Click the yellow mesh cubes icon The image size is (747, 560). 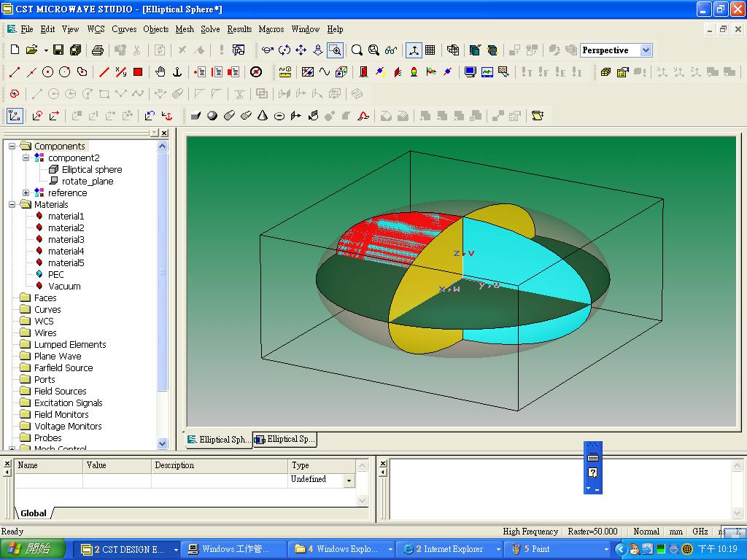coord(605,72)
